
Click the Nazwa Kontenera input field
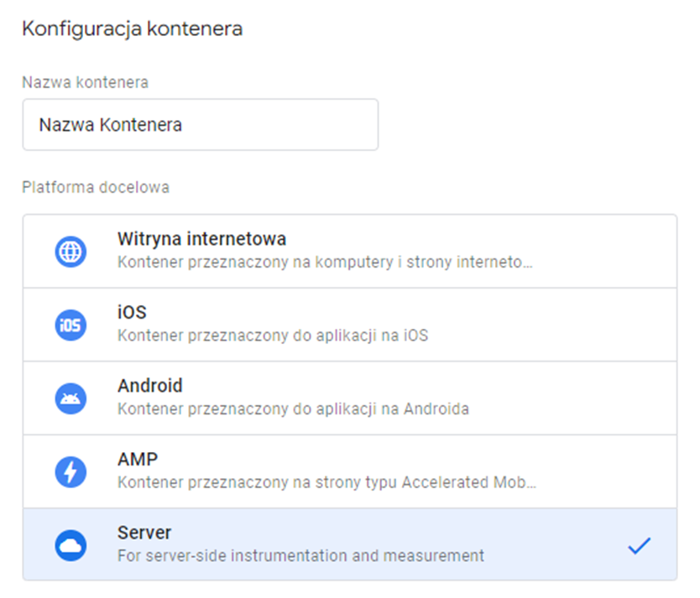point(201,124)
